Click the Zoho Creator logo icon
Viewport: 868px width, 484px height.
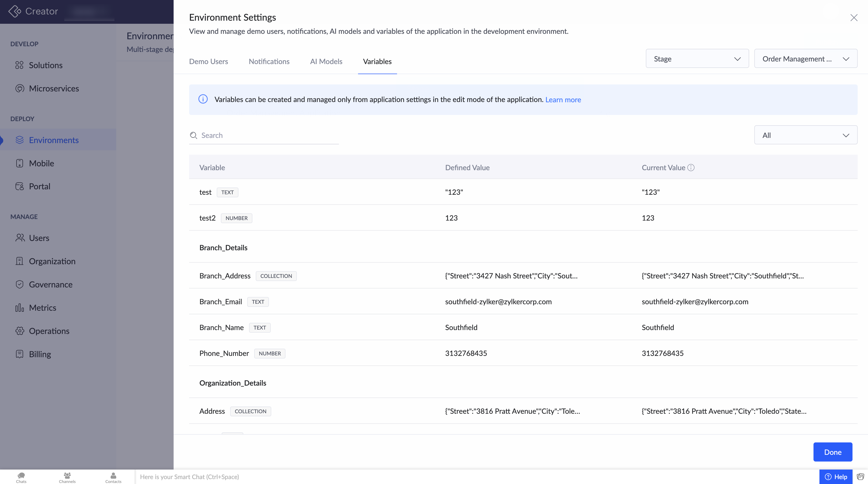click(15, 11)
